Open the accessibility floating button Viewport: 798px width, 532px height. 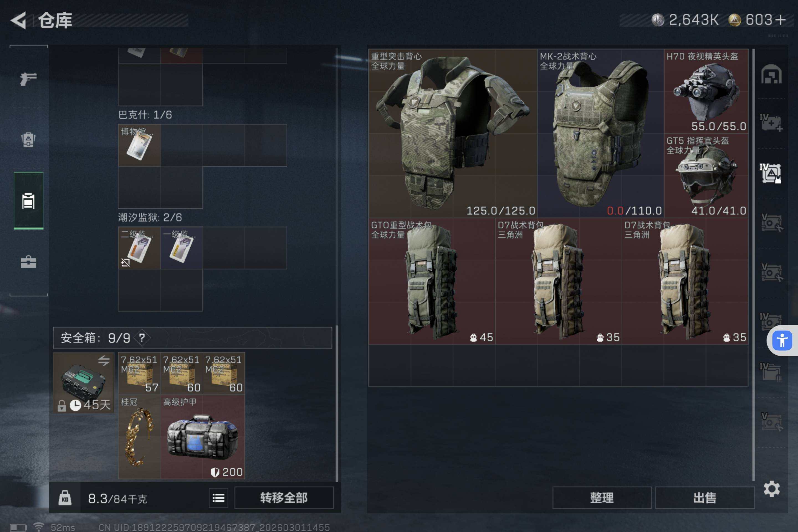pos(782,340)
